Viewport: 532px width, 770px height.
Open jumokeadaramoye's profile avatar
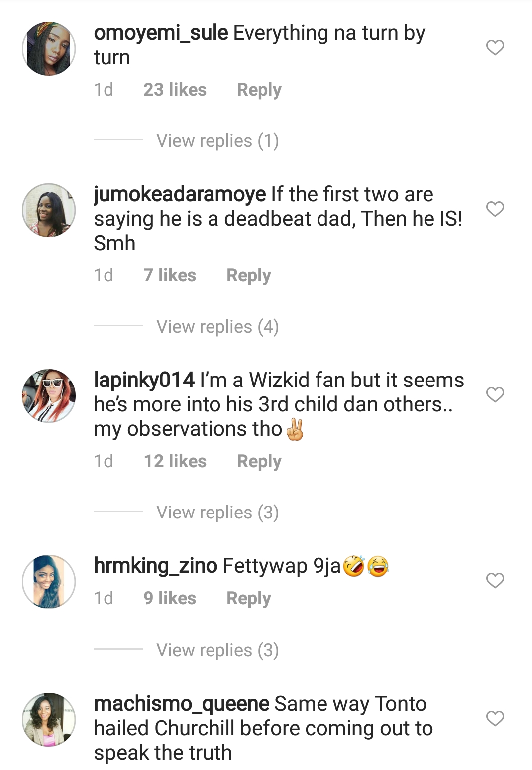49,210
